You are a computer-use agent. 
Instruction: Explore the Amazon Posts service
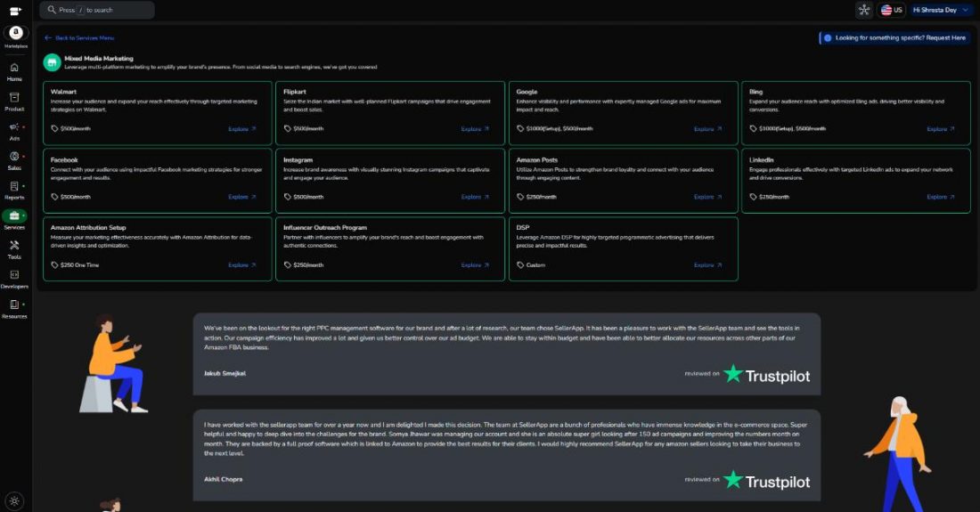coord(707,197)
